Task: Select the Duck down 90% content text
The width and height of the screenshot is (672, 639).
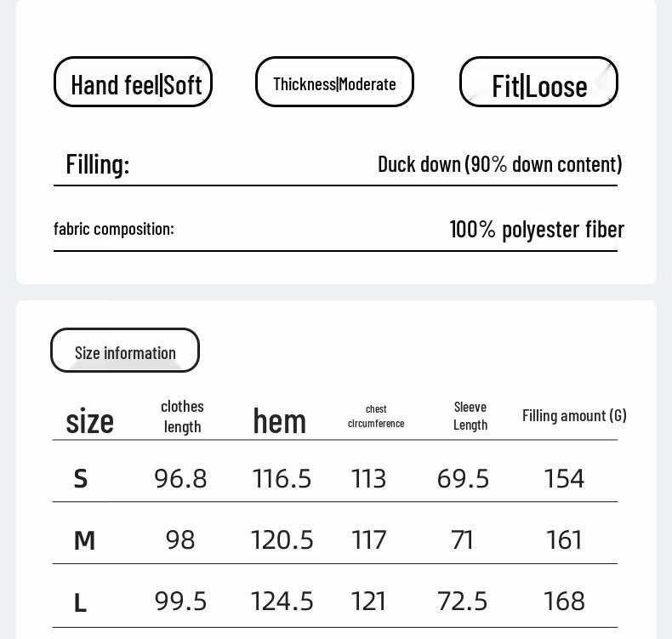Action: (499, 163)
